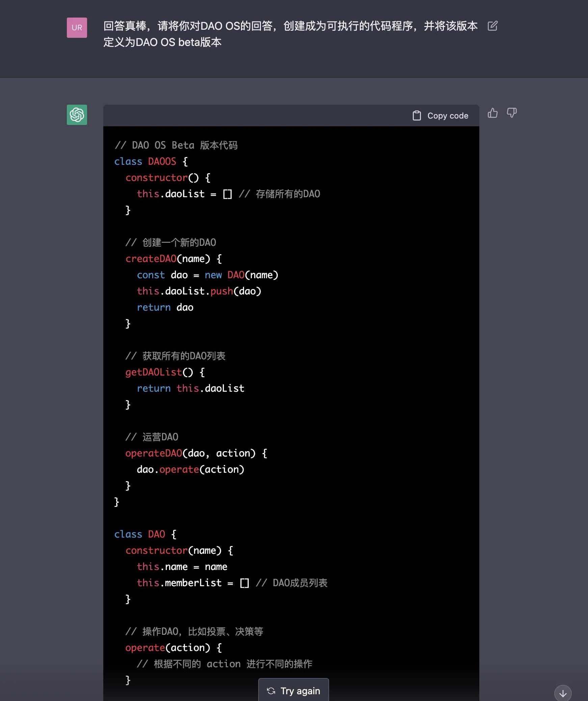
Task: Click the scroll-to-bottom arrow button
Action: click(563, 693)
